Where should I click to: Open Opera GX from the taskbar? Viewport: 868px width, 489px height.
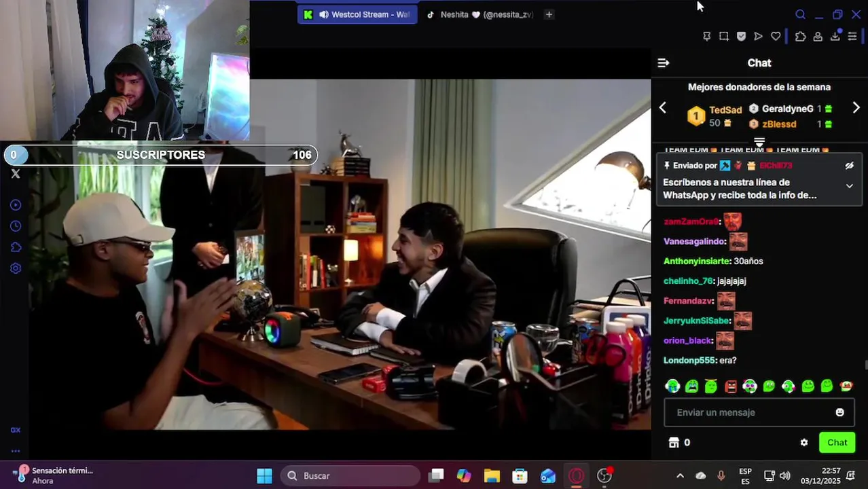576,476
